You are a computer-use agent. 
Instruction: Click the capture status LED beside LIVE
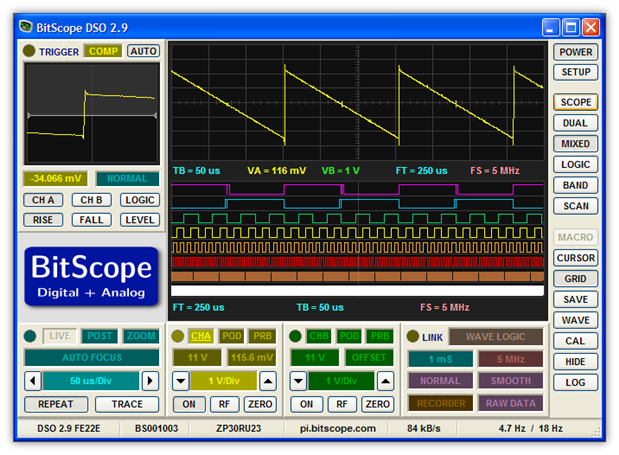pos(31,336)
